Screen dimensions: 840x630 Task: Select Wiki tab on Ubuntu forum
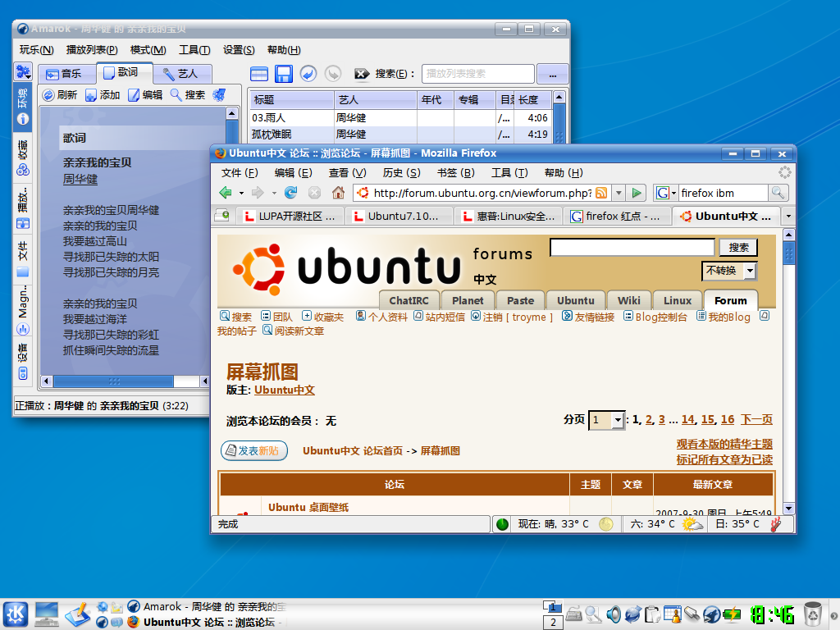(x=628, y=300)
